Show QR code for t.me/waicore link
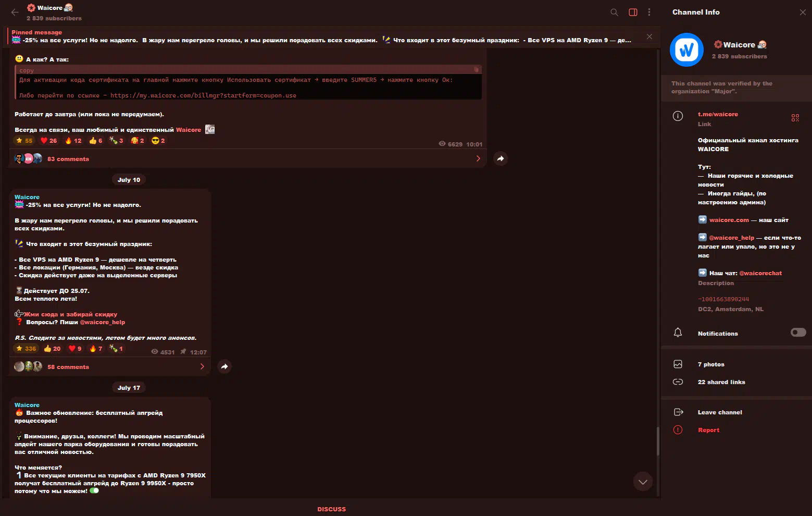812x516 pixels. point(795,118)
